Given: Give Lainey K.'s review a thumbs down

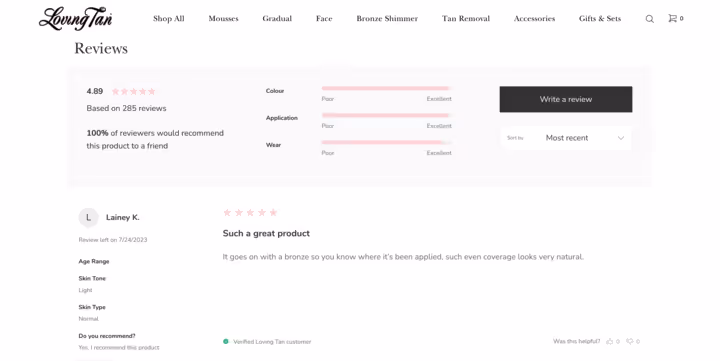Looking at the screenshot, I should (630, 341).
